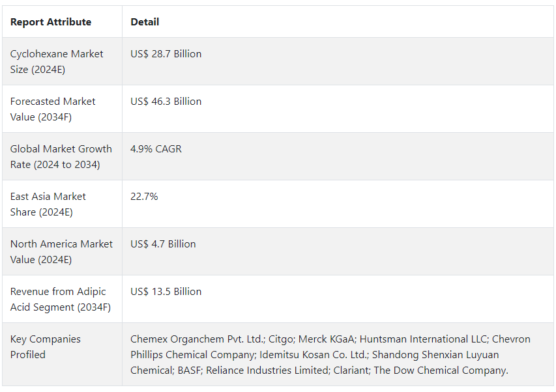Select Revenue from Adipic Acid Segment label
Viewport: 556px width, 392px height.
61,300
